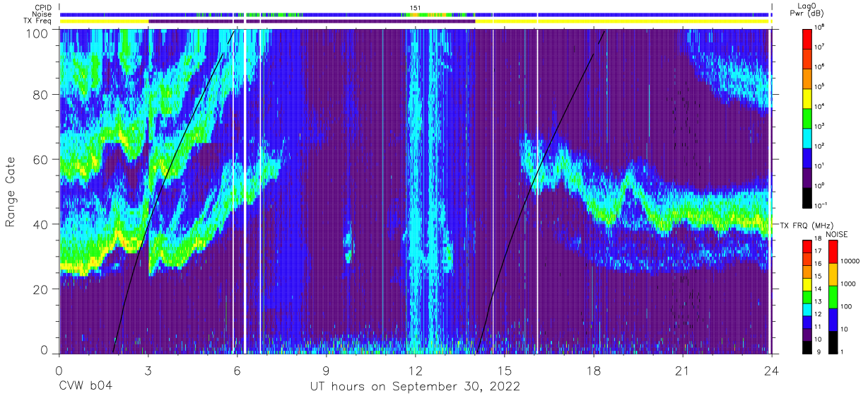
Task: Click the x-axis tick label 12
Action: point(416,370)
